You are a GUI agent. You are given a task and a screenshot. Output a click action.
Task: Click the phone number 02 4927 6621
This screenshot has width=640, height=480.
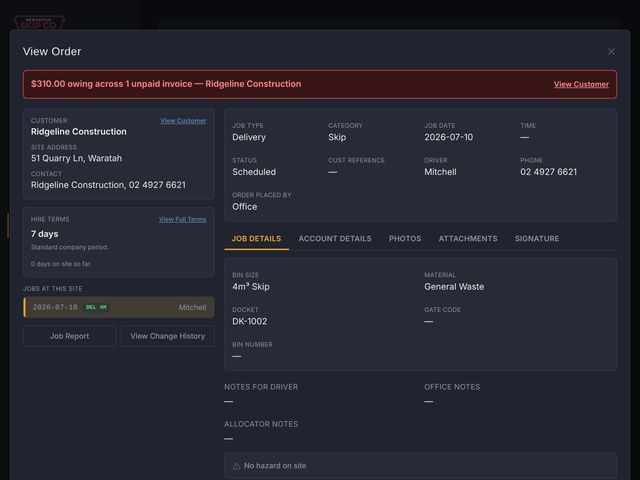click(549, 172)
